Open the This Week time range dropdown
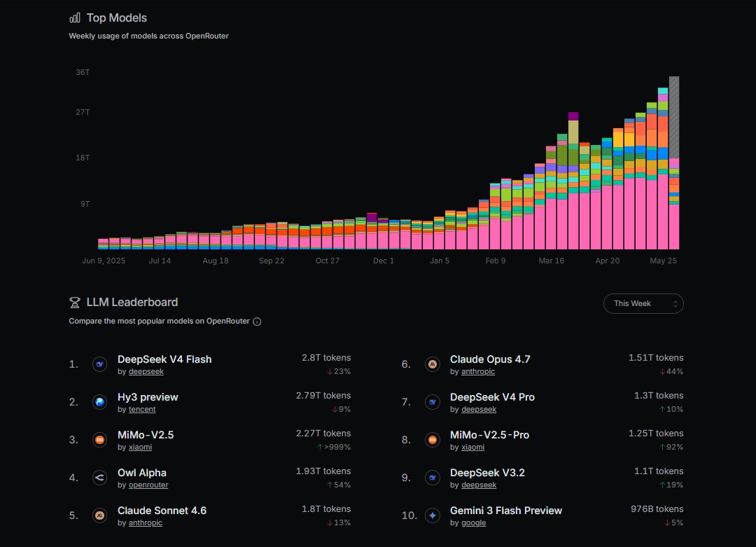The width and height of the screenshot is (756, 547). tap(643, 303)
